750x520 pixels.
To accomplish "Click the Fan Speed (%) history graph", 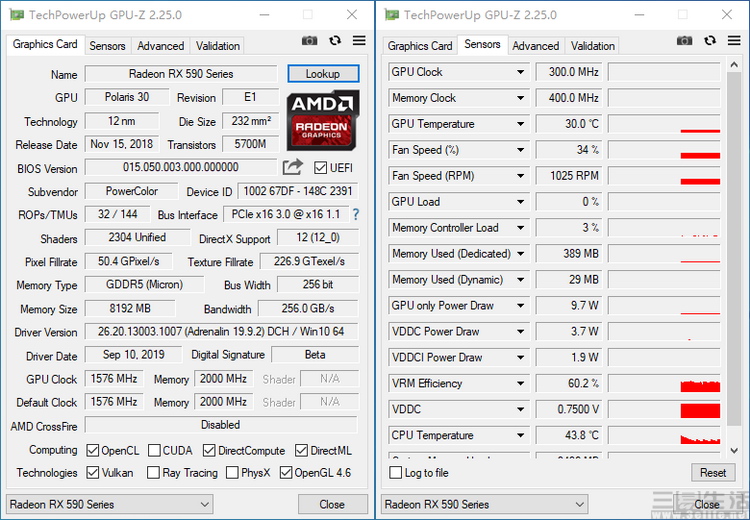I will [664, 150].
